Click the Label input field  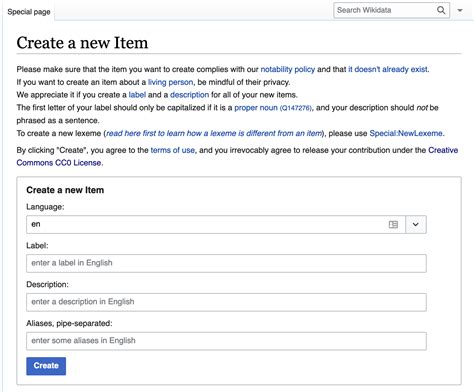point(226,263)
